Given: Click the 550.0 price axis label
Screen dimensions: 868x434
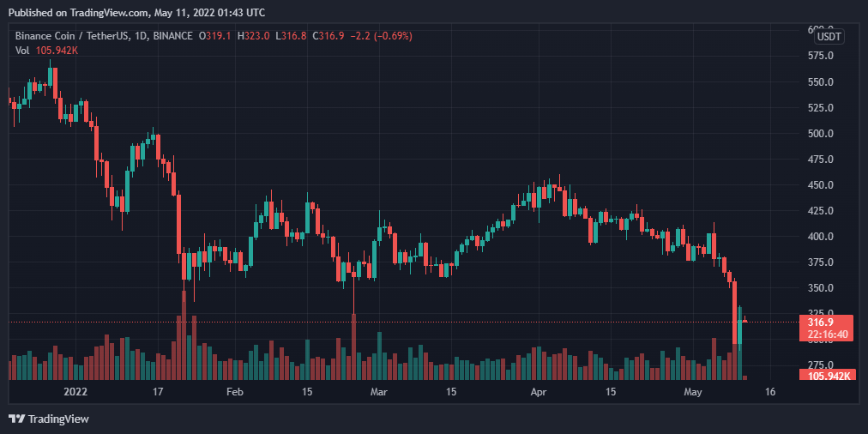Looking at the screenshot, I should click(822, 82).
